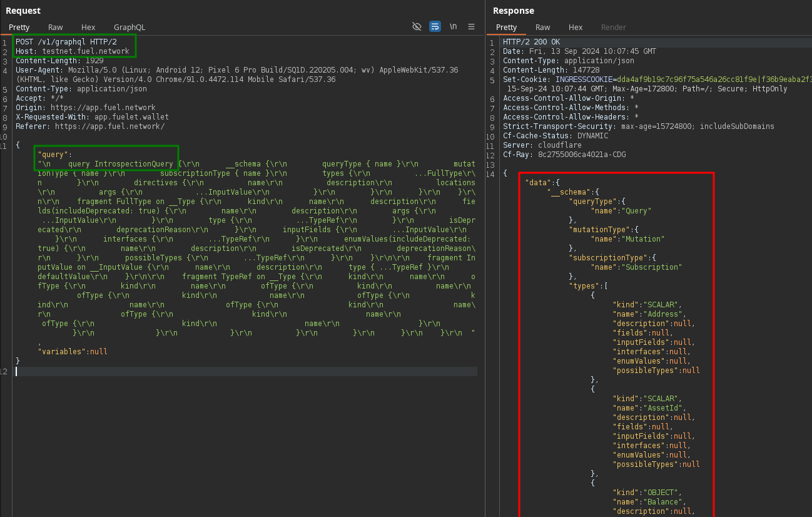Image resolution: width=812 pixels, height=517 pixels.
Task: Switch Request view to the Raw tab
Action: pos(56,28)
